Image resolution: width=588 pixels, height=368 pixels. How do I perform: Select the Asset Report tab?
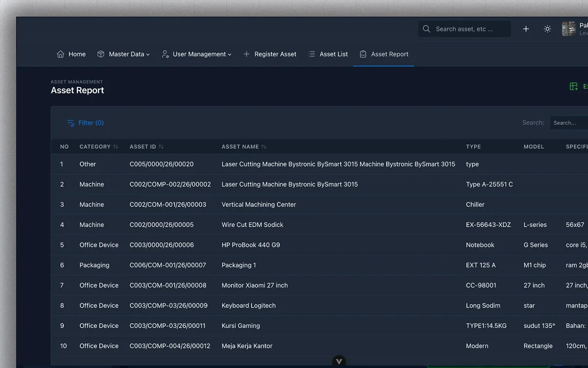tap(384, 54)
